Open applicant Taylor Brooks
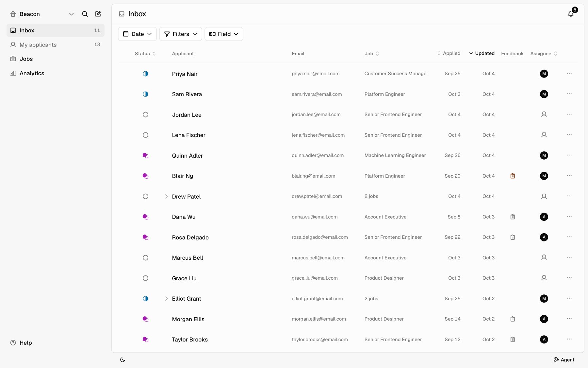The width and height of the screenshot is (588, 368). coord(190,340)
